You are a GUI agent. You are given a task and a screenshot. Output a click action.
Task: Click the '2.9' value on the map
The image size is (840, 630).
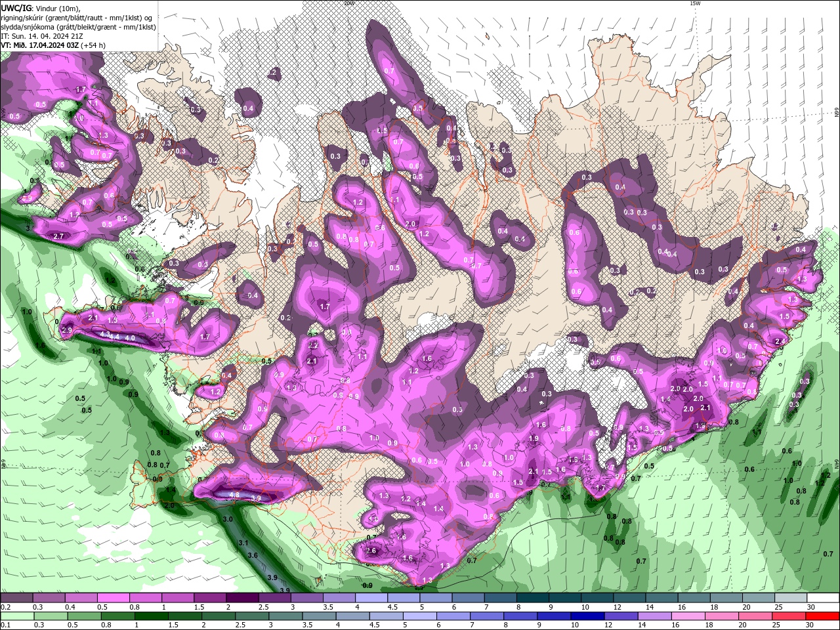coord(67,331)
